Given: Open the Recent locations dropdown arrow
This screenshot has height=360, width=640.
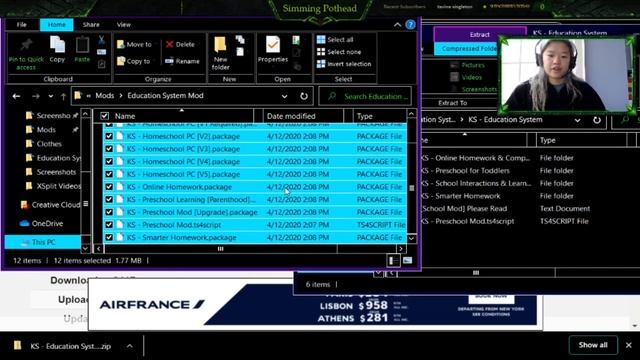Looking at the screenshot, I should [x=51, y=96].
